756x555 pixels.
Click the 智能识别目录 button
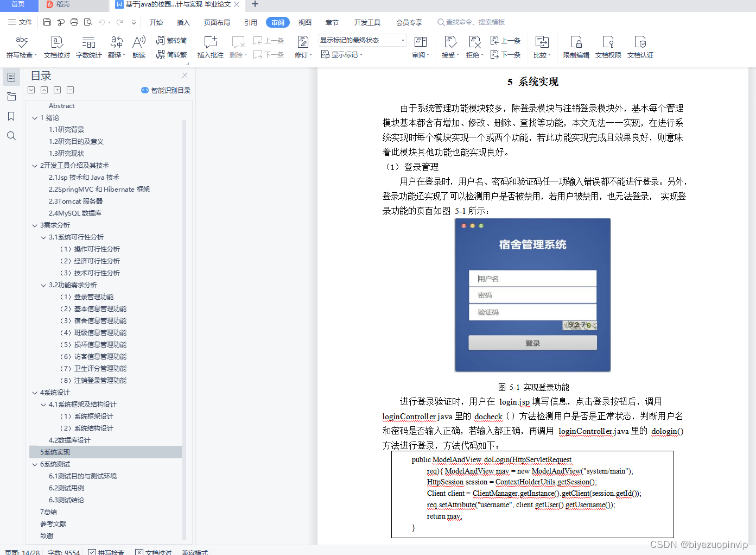(164, 90)
